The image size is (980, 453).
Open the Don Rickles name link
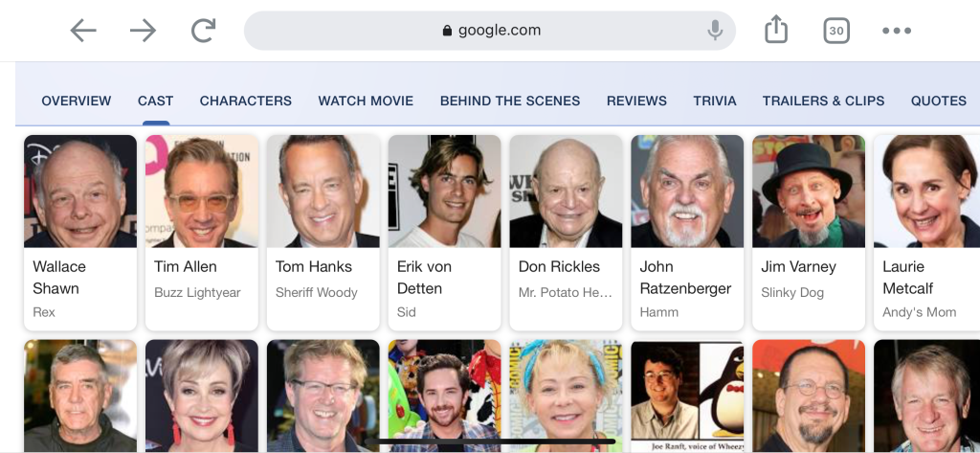click(559, 266)
